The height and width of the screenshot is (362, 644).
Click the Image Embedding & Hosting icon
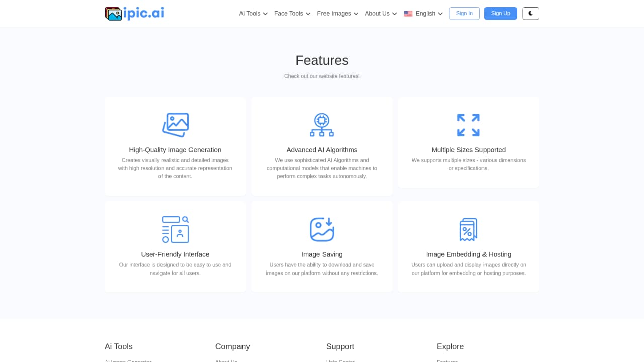[468, 230]
